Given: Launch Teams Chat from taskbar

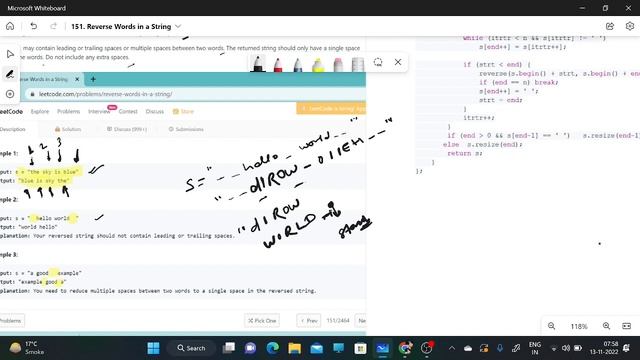Looking at the screenshot, I should tap(250, 348).
